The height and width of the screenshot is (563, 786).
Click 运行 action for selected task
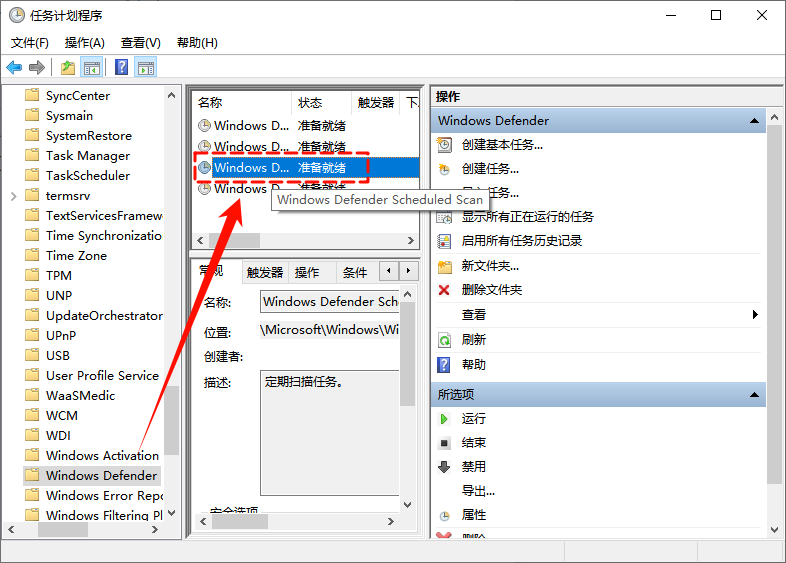pyautogui.click(x=474, y=419)
